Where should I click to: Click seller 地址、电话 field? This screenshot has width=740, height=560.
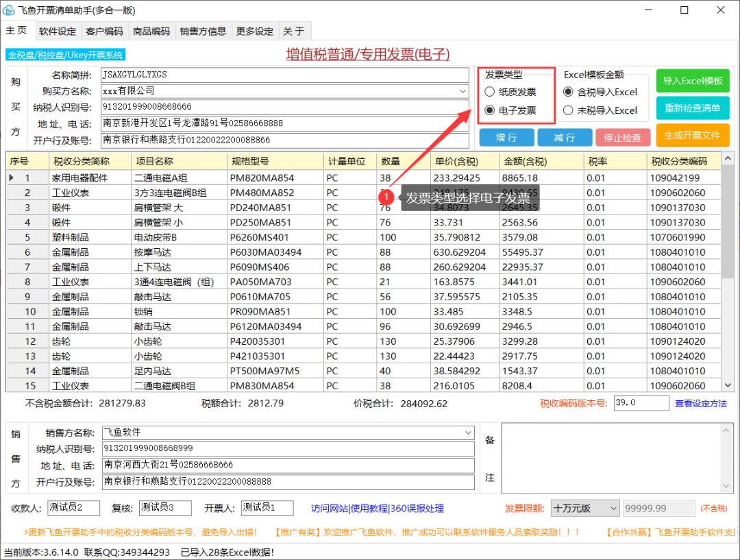click(288, 465)
